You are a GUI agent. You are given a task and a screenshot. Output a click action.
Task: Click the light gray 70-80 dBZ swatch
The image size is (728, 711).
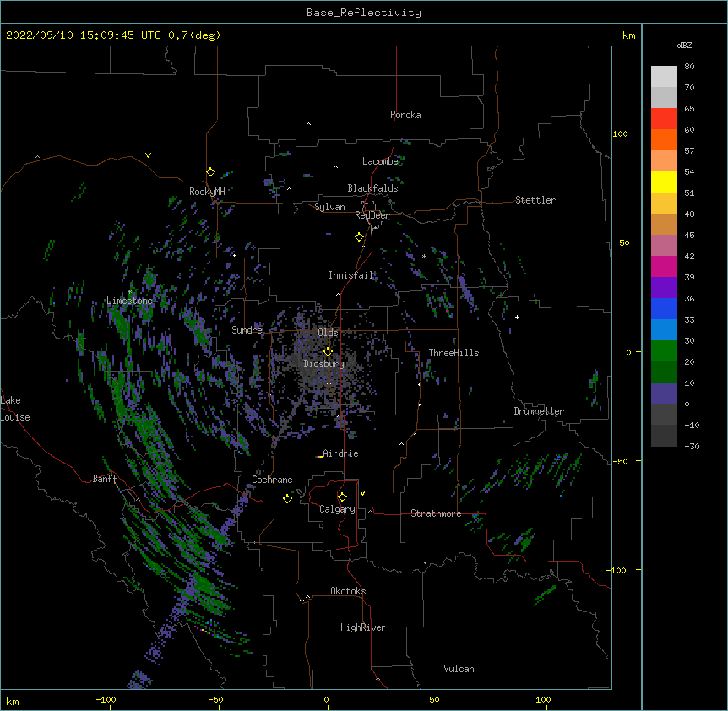pos(664,77)
